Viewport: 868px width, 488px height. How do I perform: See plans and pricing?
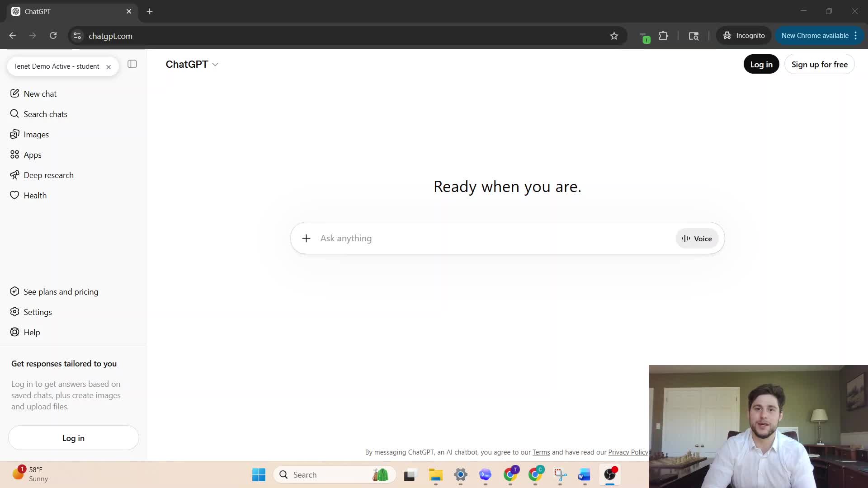pyautogui.click(x=61, y=292)
